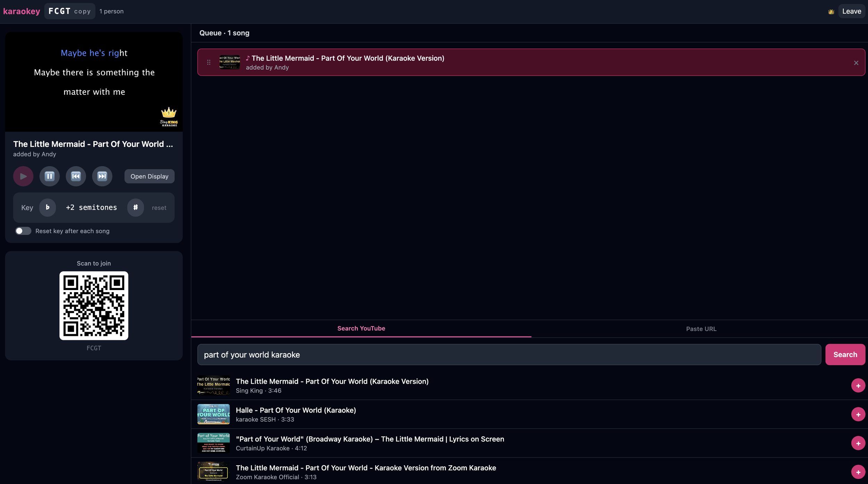Image resolution: width=868 pixels, height=484 pixels.
Task: Add the Broadway Karaoke result to queue
Action: click(858, 443)
